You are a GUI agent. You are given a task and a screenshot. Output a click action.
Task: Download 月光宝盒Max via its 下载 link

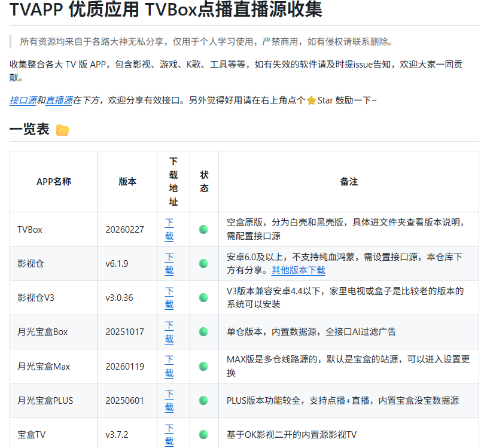coord(169,366)
